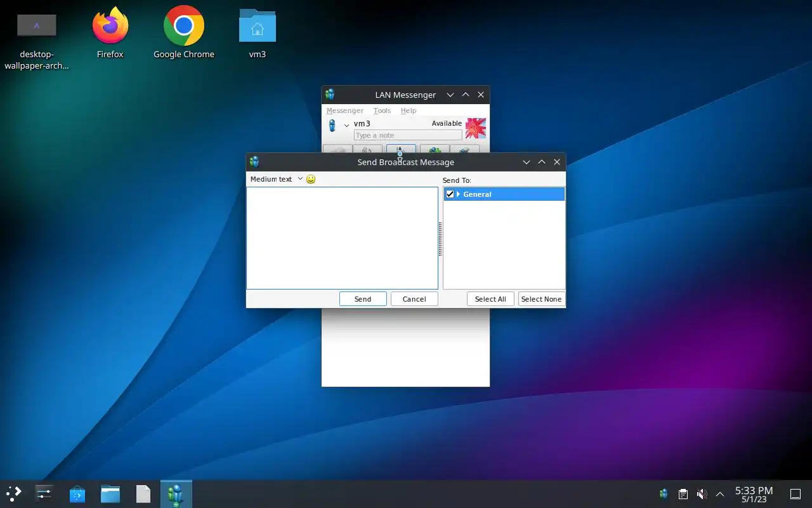Viewport: 812px width, 508px height.
Task: Click the LAN Messenger system tray icon
Action: 664,493
